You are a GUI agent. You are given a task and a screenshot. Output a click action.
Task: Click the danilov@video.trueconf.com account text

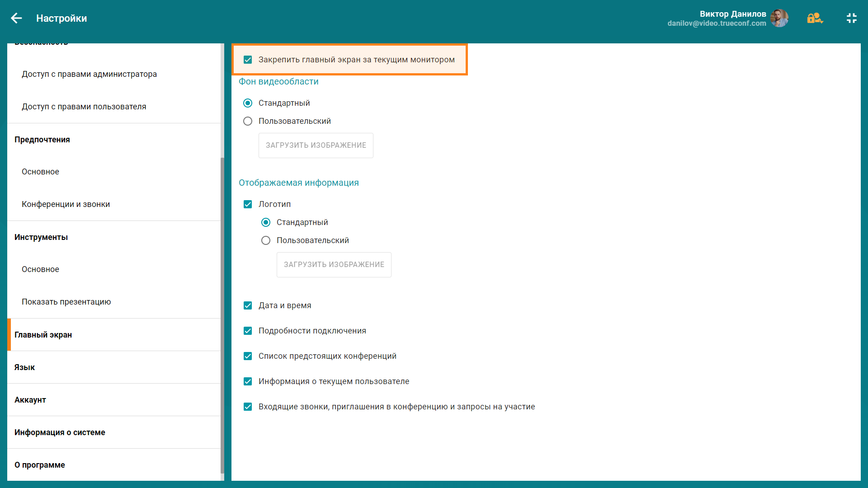[717, 23]
